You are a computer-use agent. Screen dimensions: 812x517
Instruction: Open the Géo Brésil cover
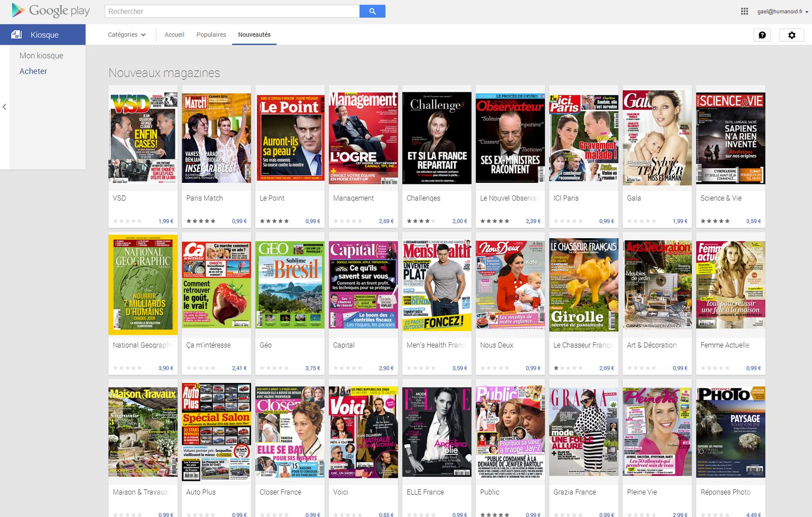point(290,284)
